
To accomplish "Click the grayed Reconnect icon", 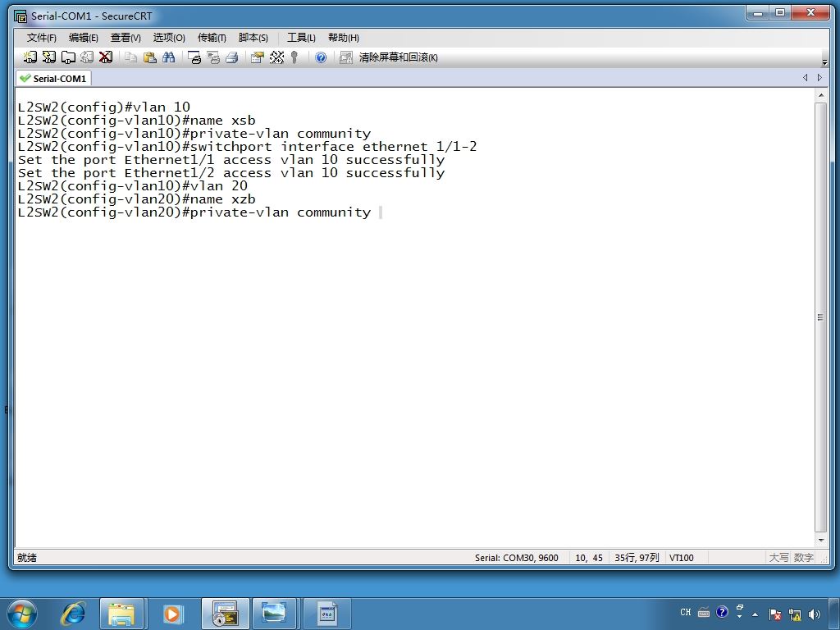I will [87, 57].
